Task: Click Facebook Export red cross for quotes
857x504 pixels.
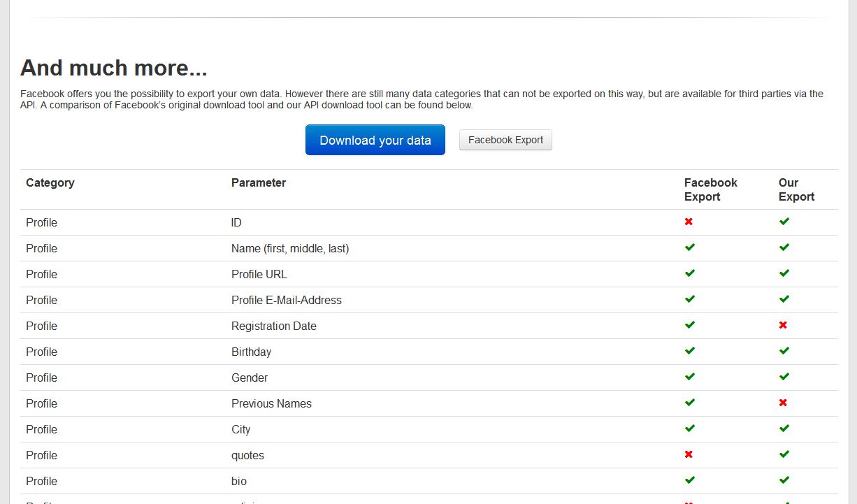Action: point(689,454)
